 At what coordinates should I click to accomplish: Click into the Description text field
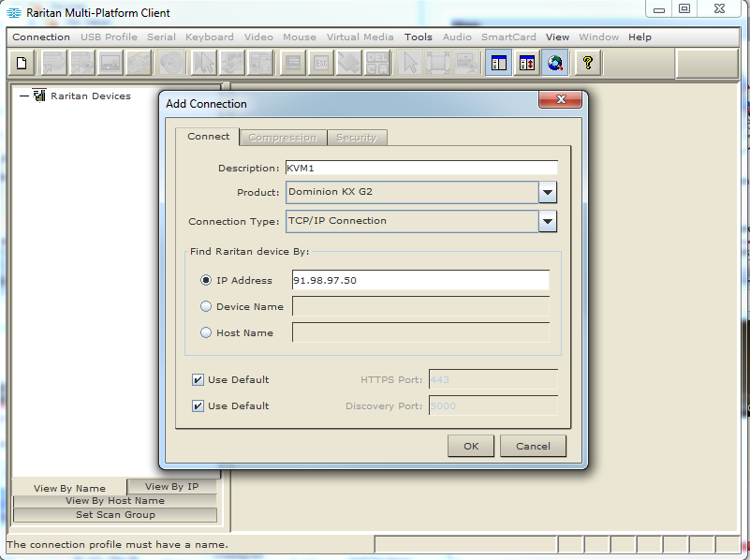point(420,169)
